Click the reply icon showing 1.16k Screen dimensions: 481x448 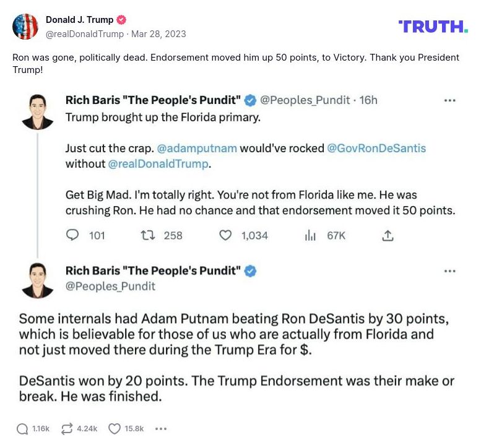[x=22, y=428]
